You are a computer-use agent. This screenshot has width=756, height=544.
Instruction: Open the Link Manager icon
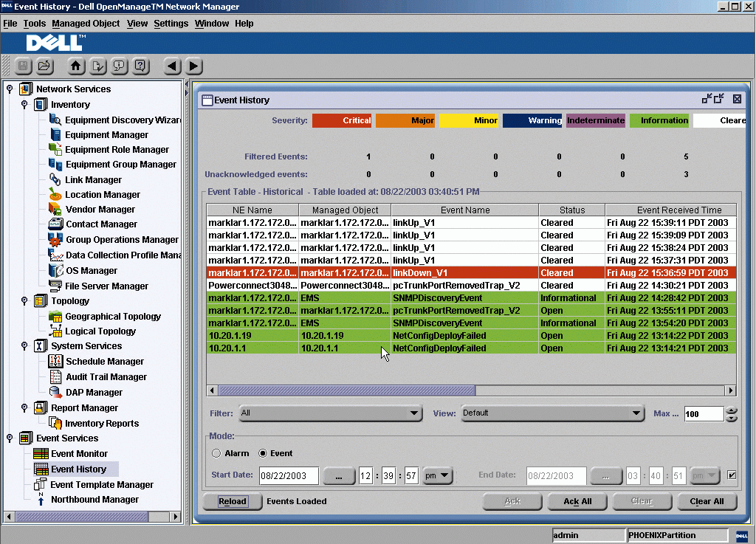(x=55, y=179)
